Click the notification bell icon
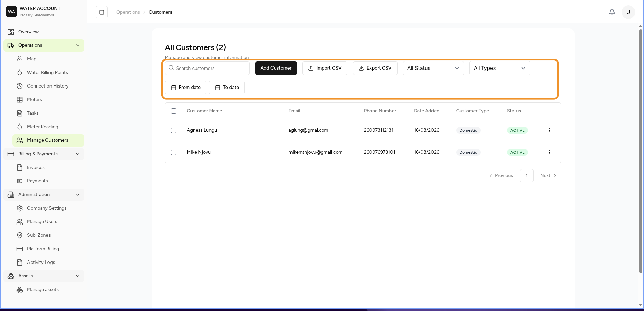 [612, 12]
